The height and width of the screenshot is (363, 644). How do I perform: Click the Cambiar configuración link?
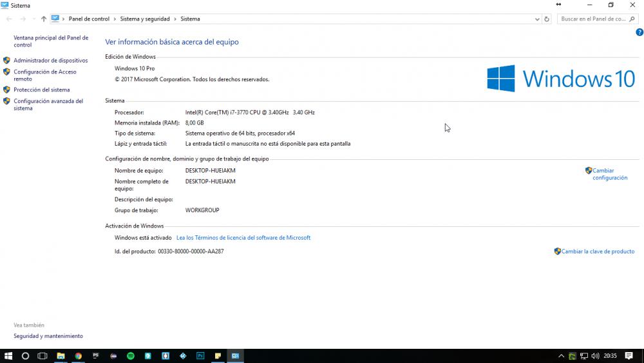(610, 174)
